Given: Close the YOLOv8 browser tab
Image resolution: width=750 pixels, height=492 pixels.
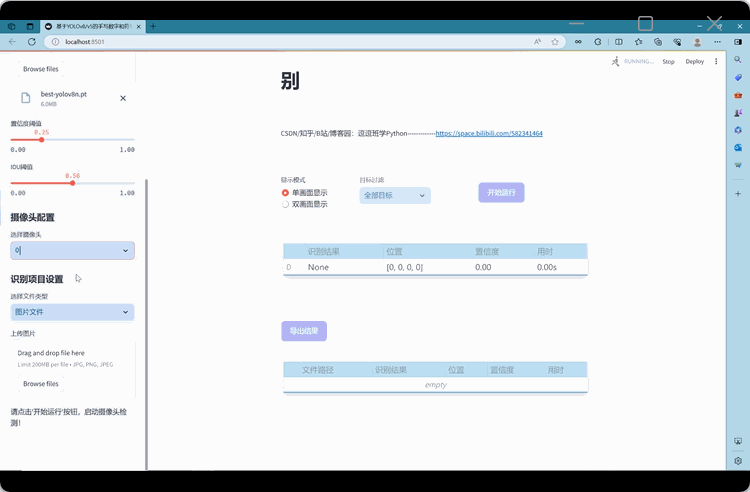Looking at the screenshot, I should click(x=139, y=27).
